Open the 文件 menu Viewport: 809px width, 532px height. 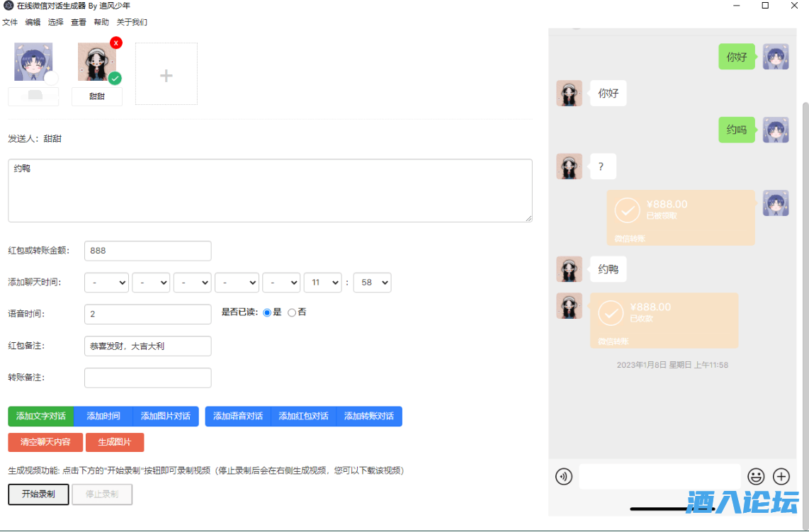[x=10, y=22]
